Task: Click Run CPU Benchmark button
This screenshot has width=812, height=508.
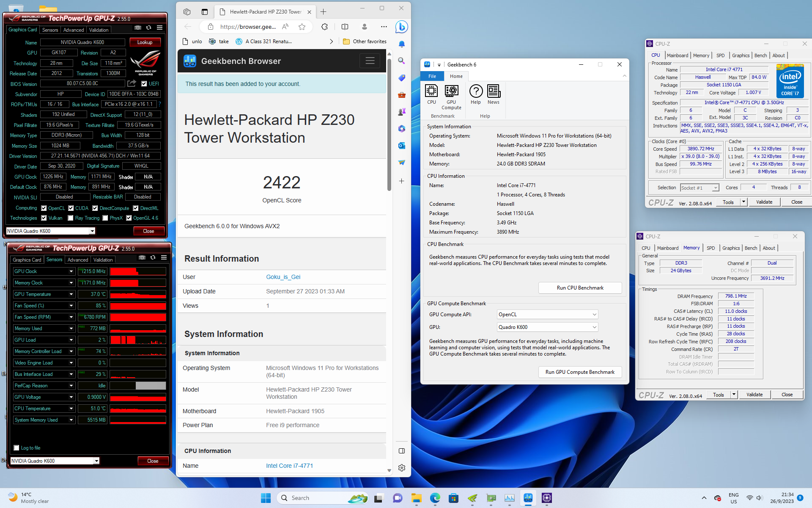Action: click(580, 288)
